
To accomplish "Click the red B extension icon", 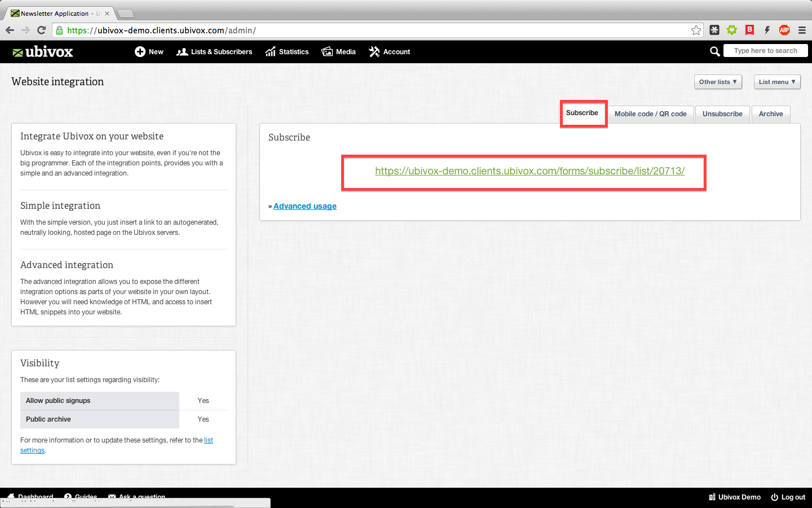I will point(749,30).
